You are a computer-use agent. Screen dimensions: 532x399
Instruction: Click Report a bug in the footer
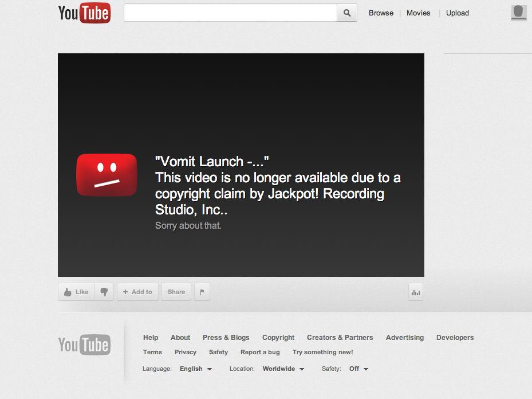(260, 352)
